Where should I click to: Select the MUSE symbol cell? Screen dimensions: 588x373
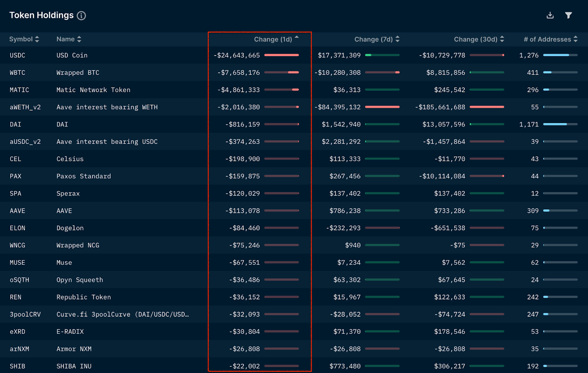point(18,262)
